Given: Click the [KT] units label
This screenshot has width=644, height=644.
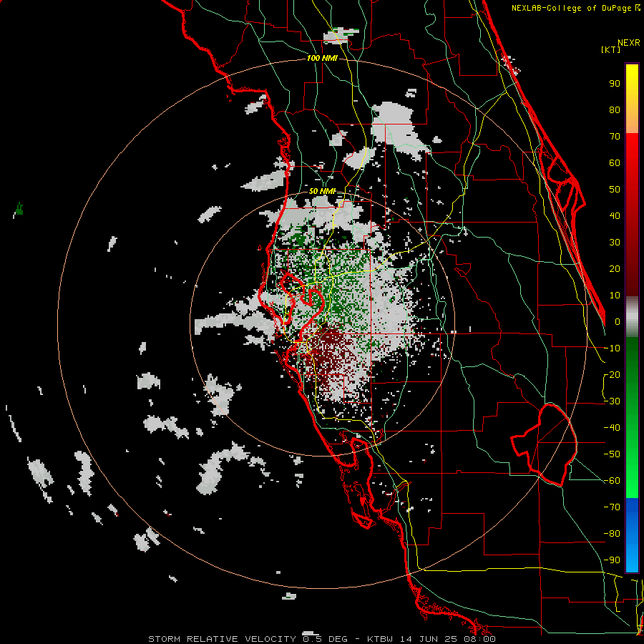Looking at the screenshot, I should (x=611, y=49).
